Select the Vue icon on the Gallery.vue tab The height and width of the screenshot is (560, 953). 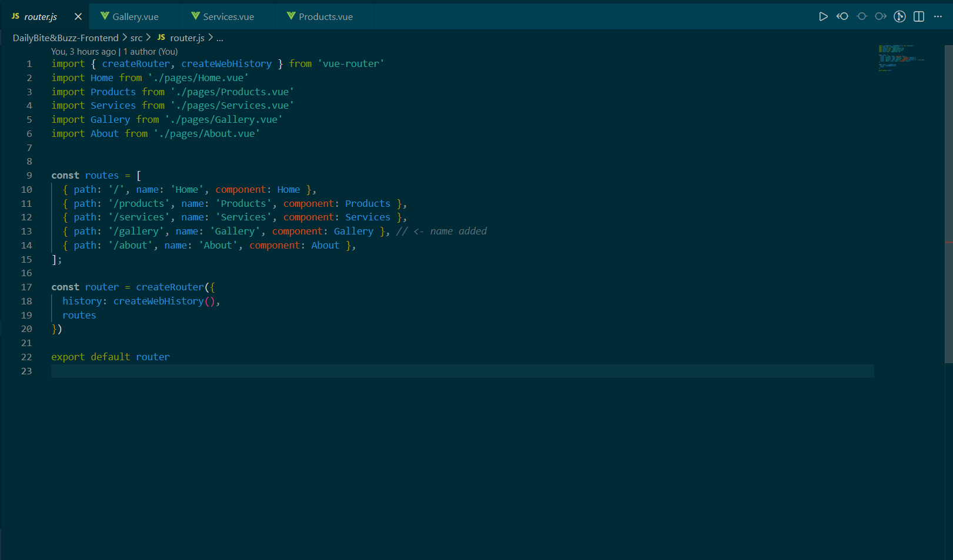tap(105, 16)
